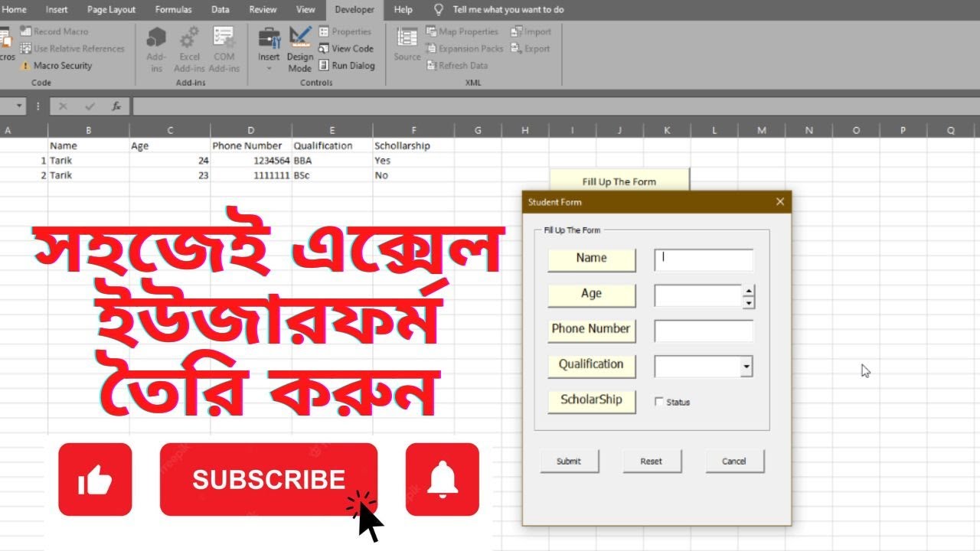
Task: Click XML Export
Action: point(531,48)
